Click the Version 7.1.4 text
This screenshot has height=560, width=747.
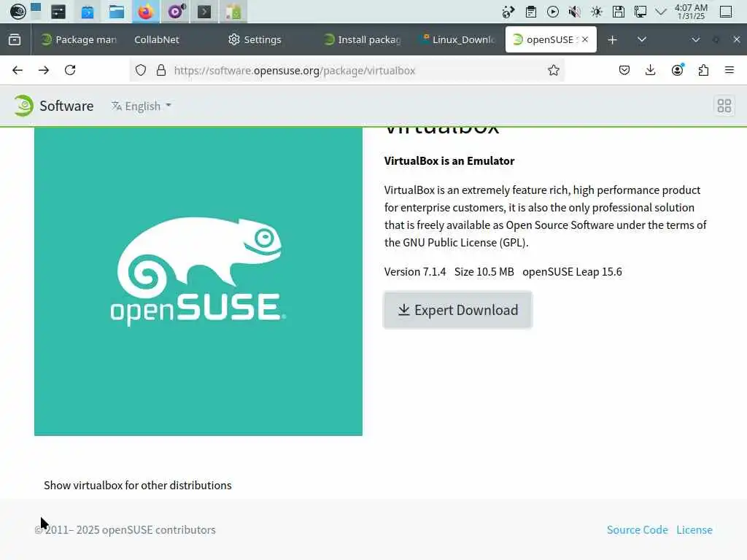coord(415,272)
